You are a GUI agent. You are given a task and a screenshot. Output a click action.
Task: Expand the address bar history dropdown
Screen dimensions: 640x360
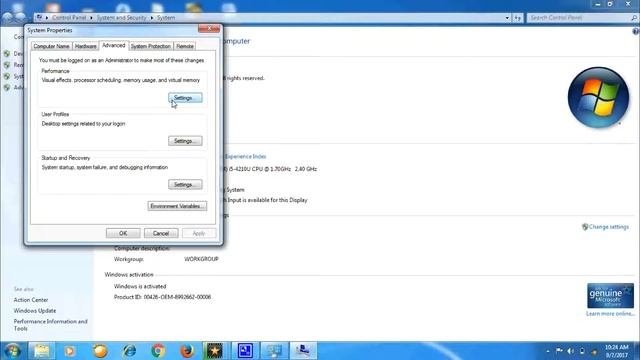(x=507, y=18)
